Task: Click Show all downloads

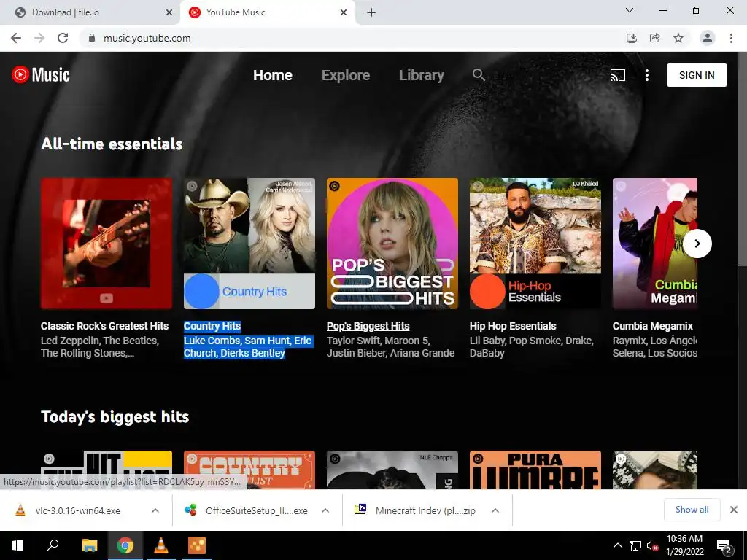Action: [692, 510]
